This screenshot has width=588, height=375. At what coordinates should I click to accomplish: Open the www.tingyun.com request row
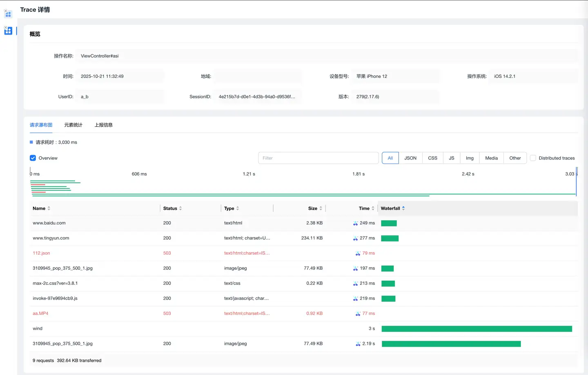tap(51, 238)
